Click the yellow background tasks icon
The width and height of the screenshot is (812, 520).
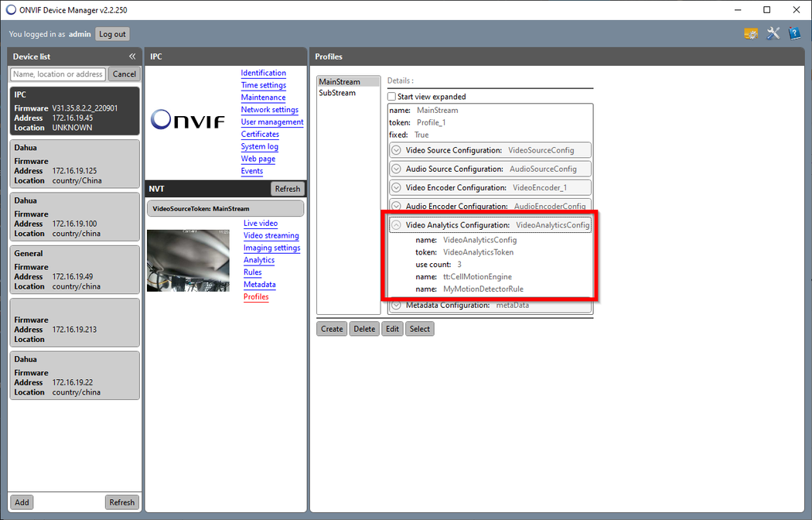[x=750, y=34]
